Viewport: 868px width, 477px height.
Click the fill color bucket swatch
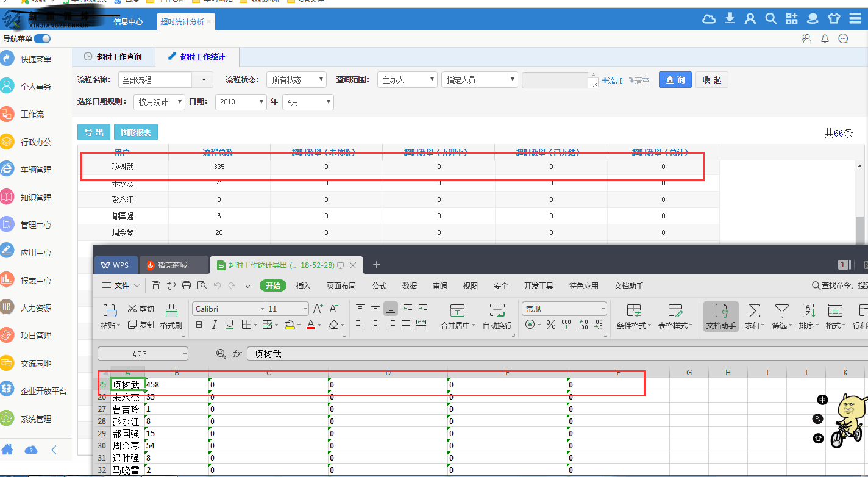(290, 325)
